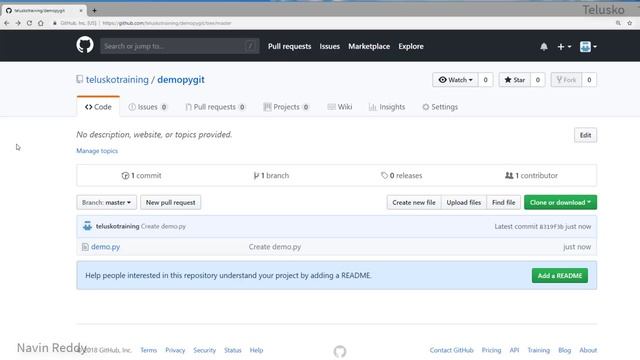Click Create new file button
This screenshot has height=360, width=640.
pyautogui.click(x=414, y=202)
